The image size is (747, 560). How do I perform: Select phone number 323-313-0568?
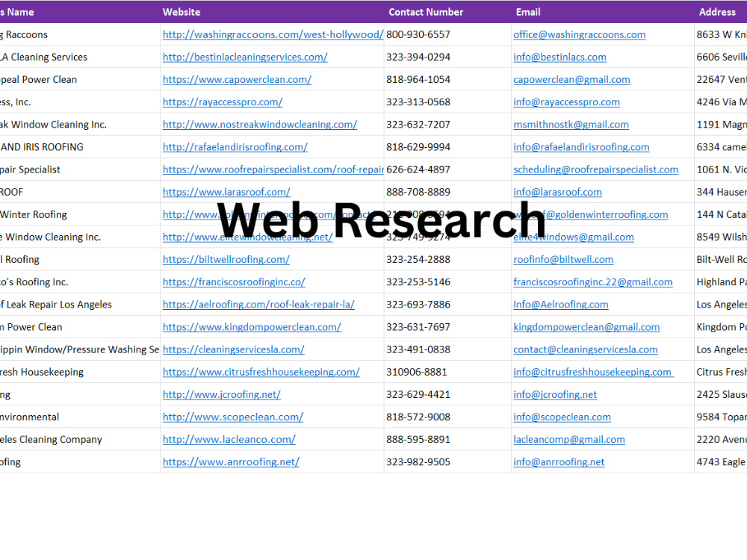click(418, 102)
